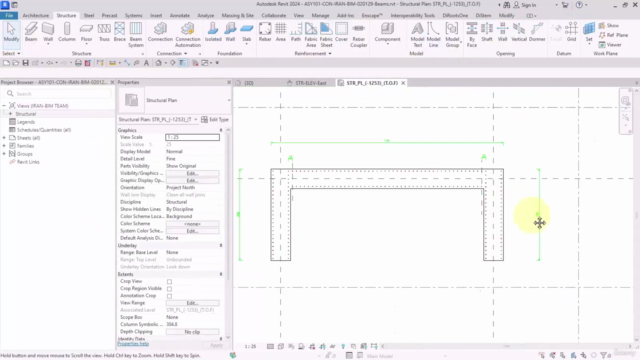Select the Truss tool

point(104,32)
